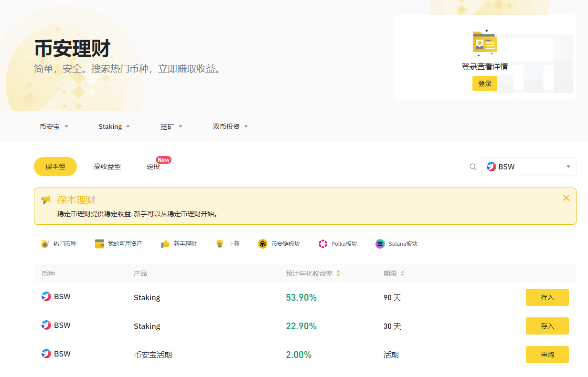This screenshot has width=588, height=377.
Task: Click the Solana板块 logo icon
Action: click(x=380, y=244)
